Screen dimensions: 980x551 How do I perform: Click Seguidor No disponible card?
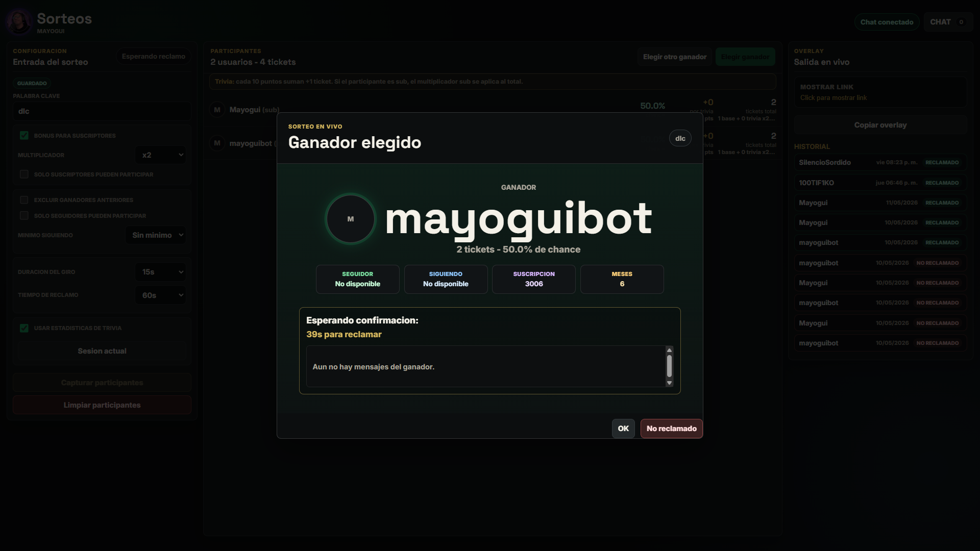358,279
